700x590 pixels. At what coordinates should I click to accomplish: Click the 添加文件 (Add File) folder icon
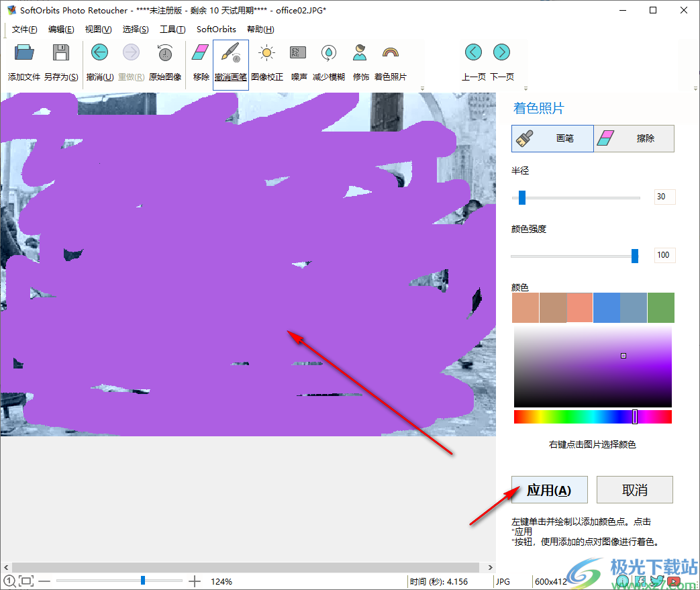coord(24,53)
